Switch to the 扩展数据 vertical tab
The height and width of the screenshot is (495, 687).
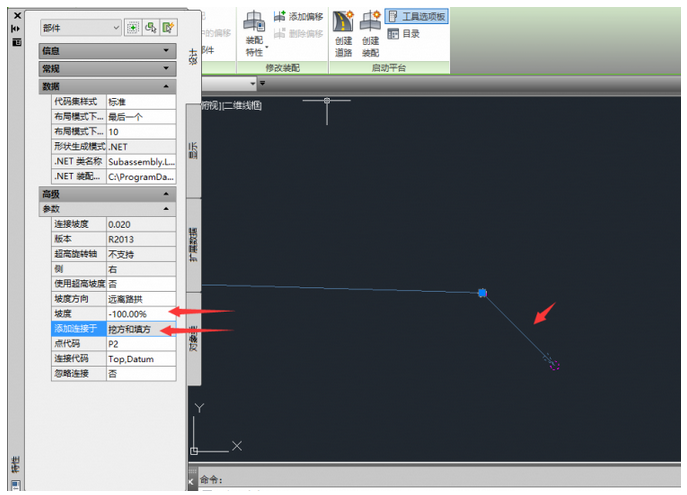(193, 245)
